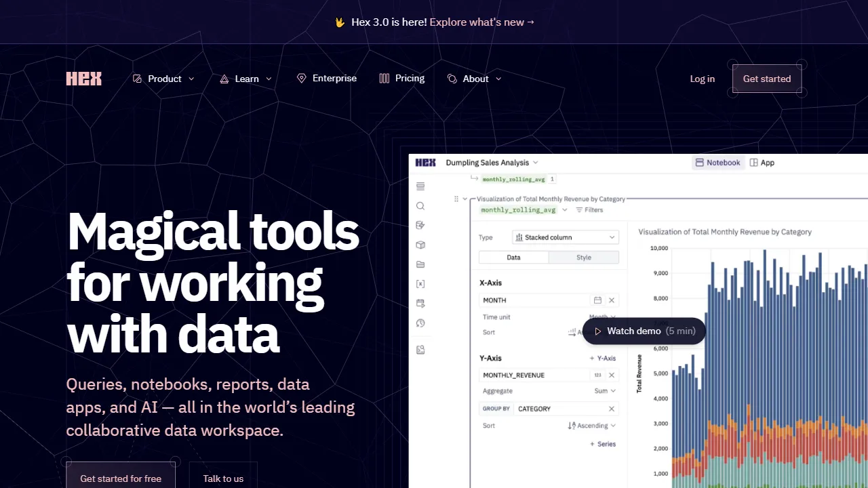The height and width of the screenshot is (488, 868).
Task: Click the Notebook tab icon
Action: [700, 163]
